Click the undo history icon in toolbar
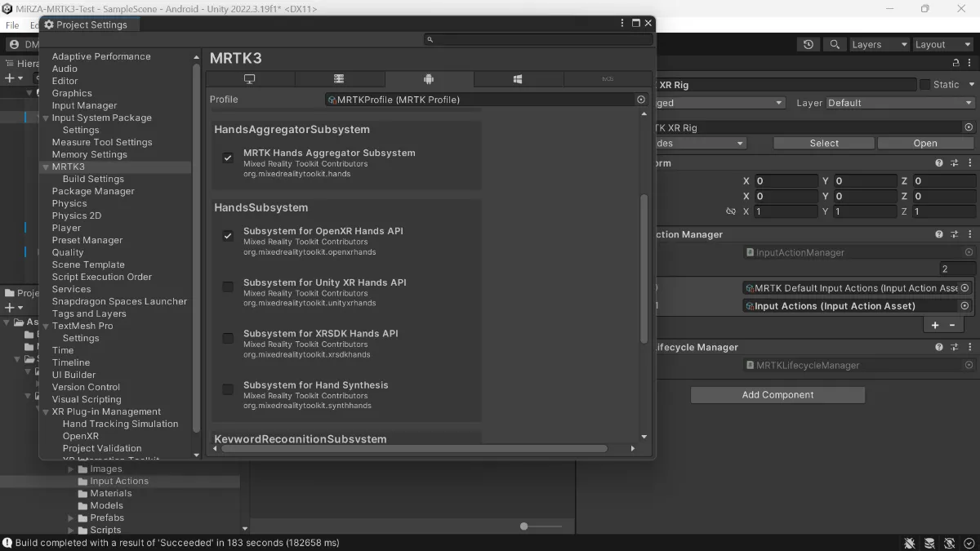Viewport: 980px width, 551px height. [x=808, y=45]
